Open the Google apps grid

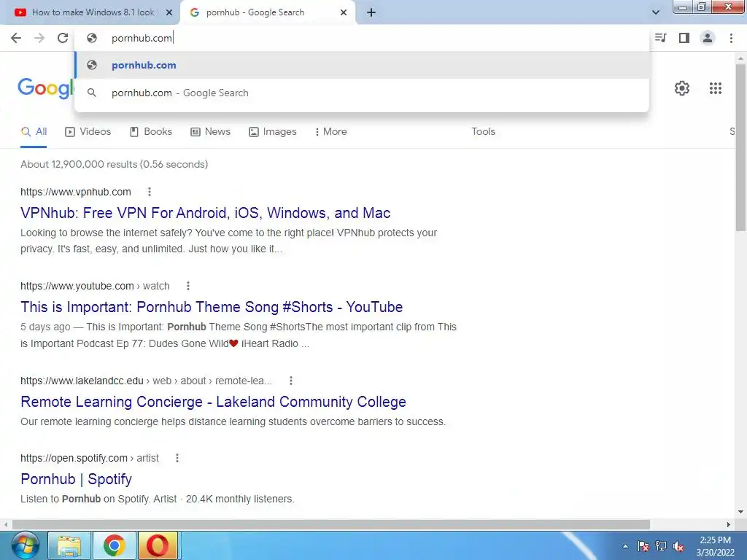[x=716, y=88]
